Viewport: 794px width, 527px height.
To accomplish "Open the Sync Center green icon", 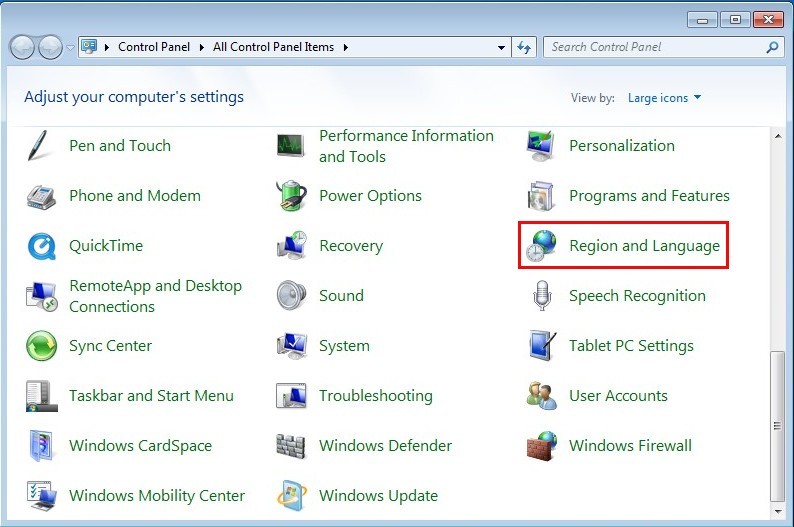I will point(41,346).
